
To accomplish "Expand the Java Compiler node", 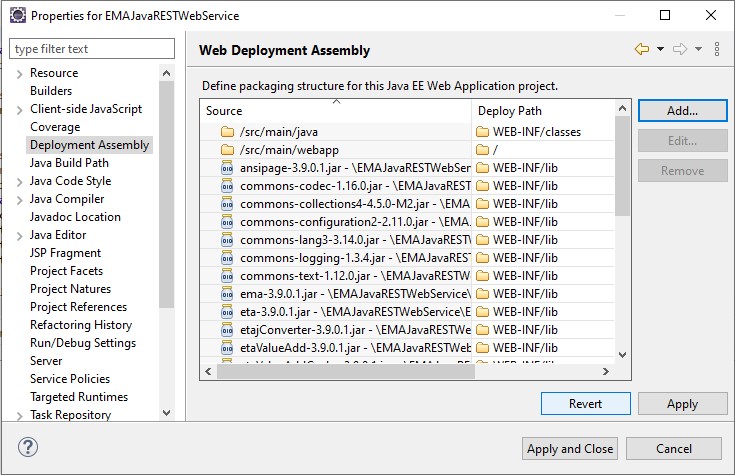I will tap(19, 200).
